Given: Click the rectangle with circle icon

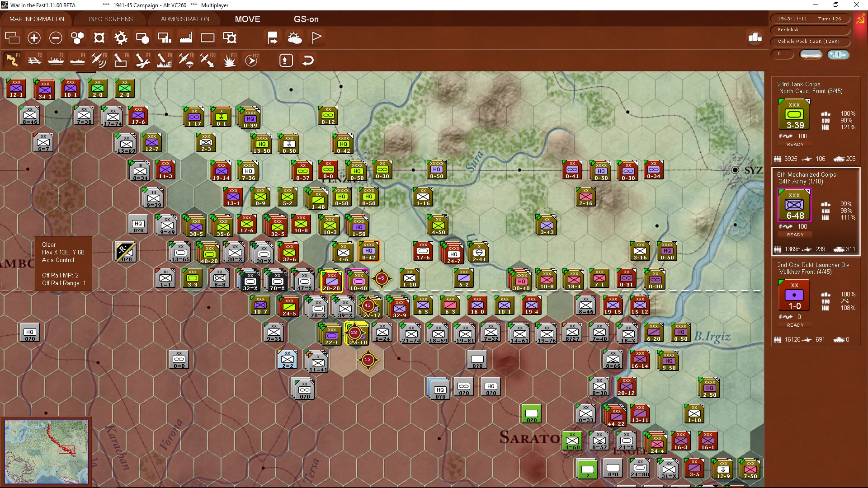Looking at the screenshot, I should pyautogui.click(x=142, y=38).
